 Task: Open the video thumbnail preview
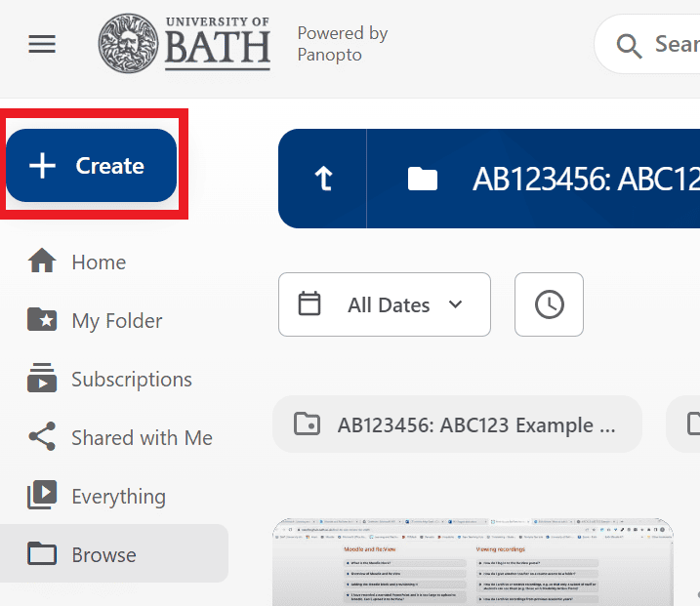tap(473, 566)
